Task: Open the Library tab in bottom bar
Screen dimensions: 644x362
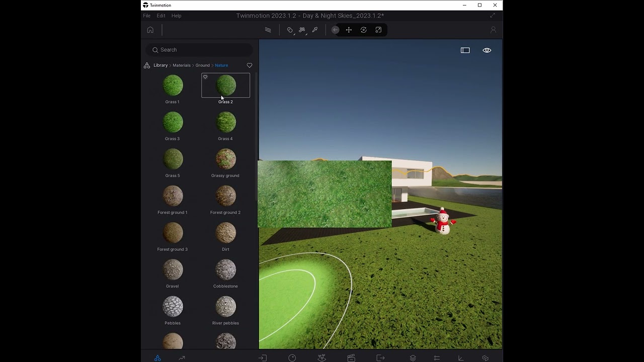Action: [x=157, y=358]
